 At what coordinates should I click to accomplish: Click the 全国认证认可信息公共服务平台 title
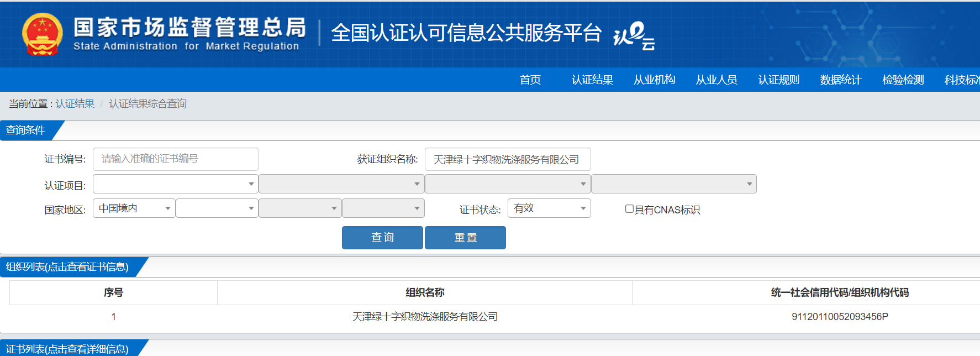[x=466, y=33]
